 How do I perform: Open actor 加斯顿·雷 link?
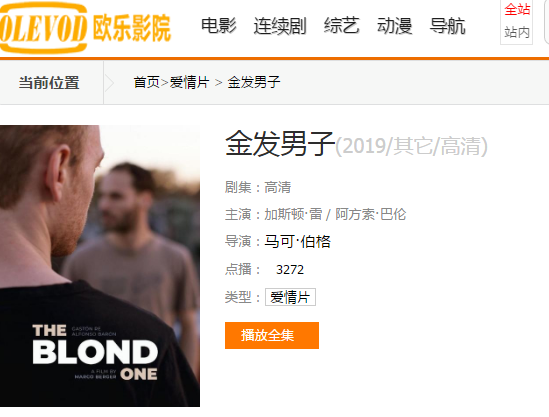pos(293,214)
